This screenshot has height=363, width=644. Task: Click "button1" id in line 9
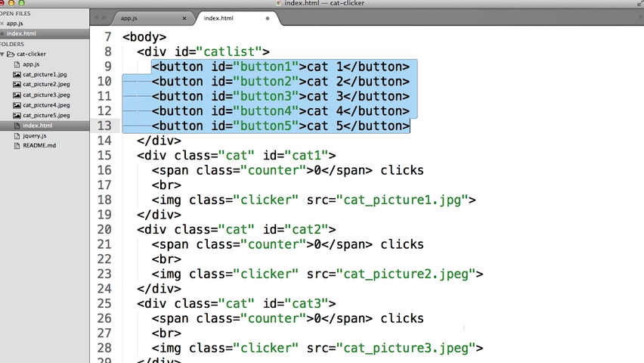pos(266,67)
